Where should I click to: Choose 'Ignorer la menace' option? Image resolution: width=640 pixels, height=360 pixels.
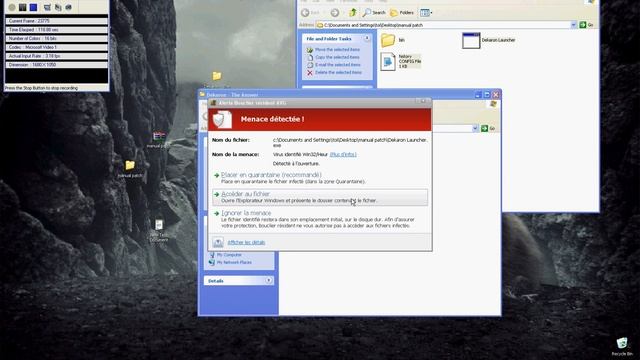(320, 219)
